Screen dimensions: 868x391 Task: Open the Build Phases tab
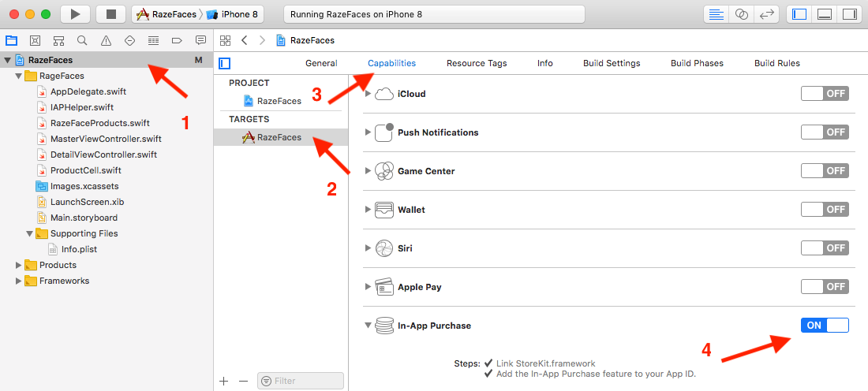tap(697, 63)
